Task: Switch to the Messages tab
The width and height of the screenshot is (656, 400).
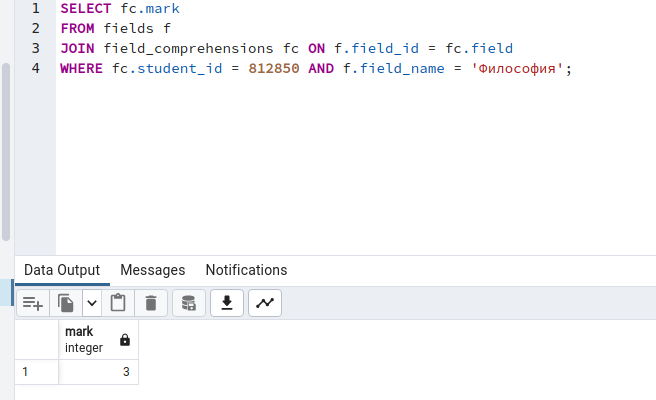Action: click(x=153, y=270)
